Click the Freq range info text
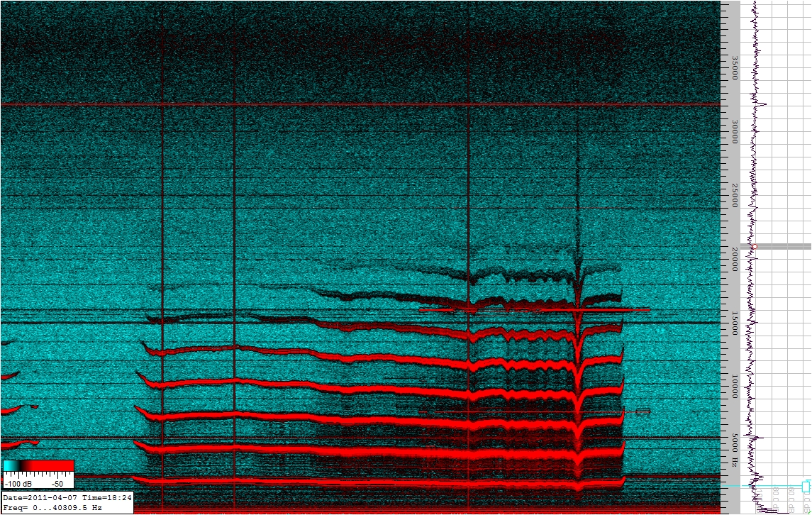 52,508
